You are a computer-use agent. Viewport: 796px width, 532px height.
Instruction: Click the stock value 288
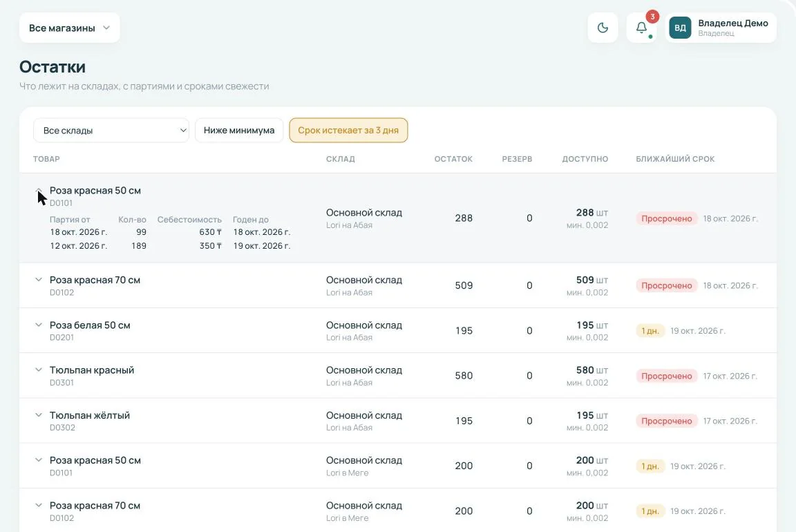pyautogui.click(x=464, y=218)
